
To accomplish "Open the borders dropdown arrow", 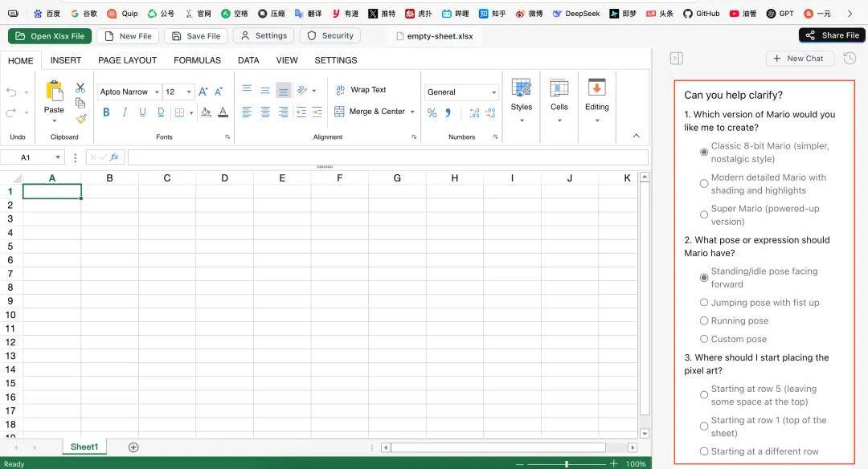I will pyautogui.click(x=191, y=112).
